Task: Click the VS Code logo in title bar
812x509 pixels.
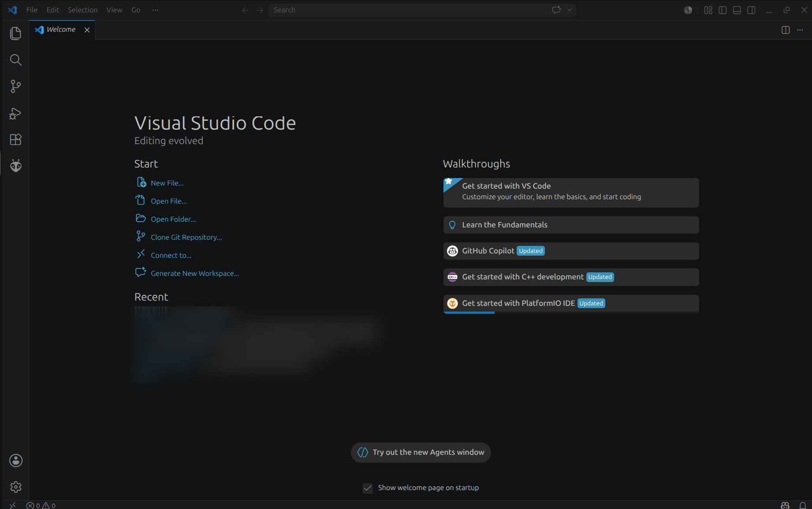Action: click(12, 10)
